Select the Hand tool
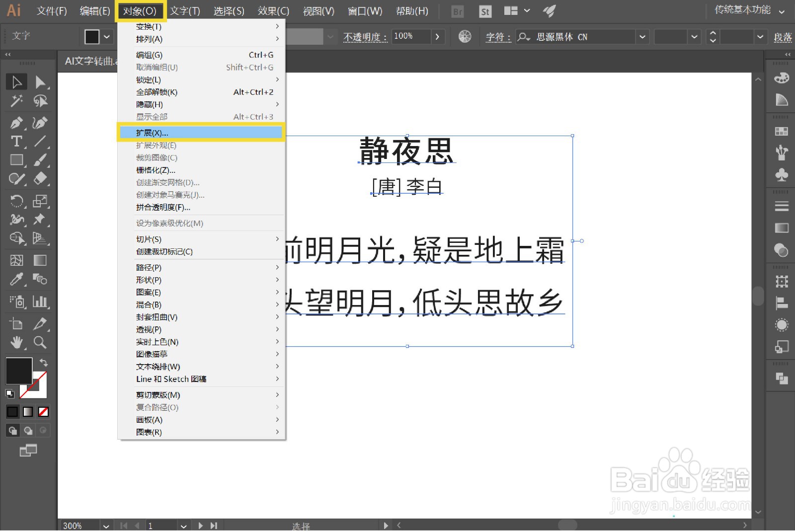The width and height of the screenshot is (795, 532). point(16,342)
